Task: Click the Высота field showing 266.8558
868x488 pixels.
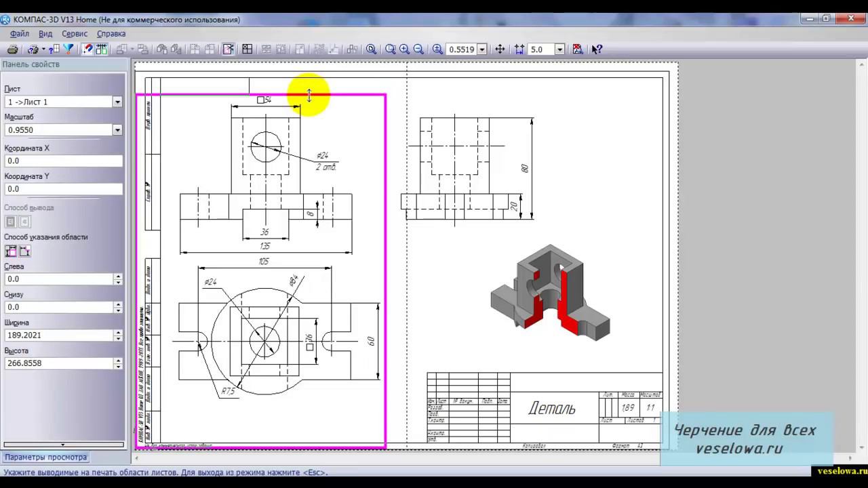Action: click(59, 363)
